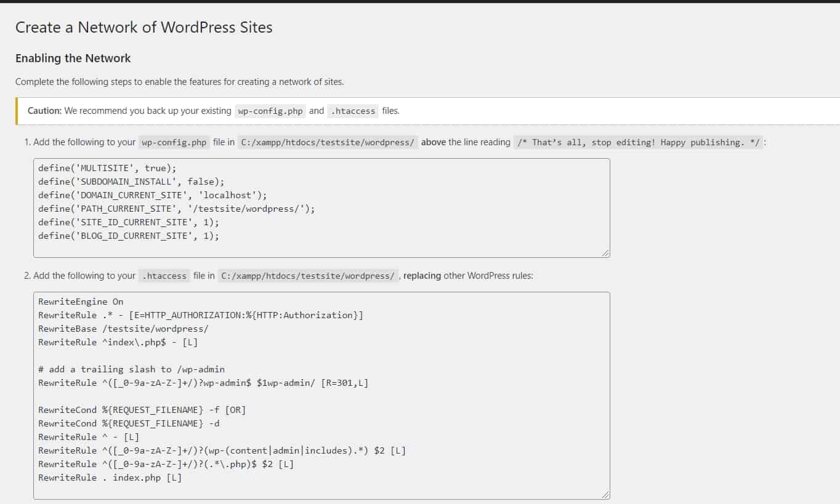
Task: Click the 'Complete the following steps' intro sentence
Action: pyautogui.click(x=180, y=82)
